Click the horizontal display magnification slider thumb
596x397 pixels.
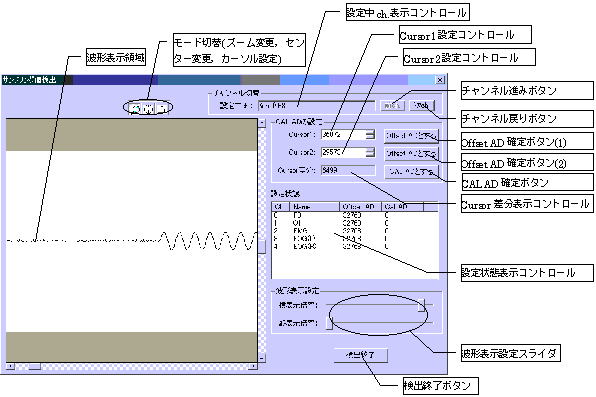pyautogui.click(x=422, y=305)
